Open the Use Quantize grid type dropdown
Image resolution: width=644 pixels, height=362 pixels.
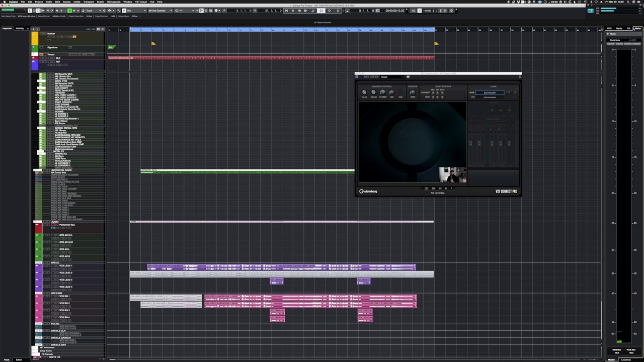(x=159, y=11)
